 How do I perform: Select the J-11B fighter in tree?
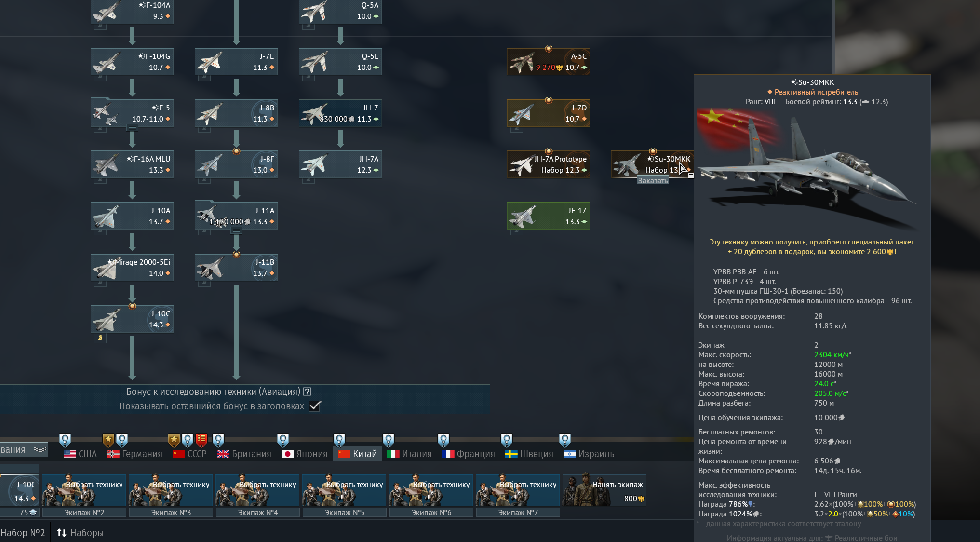click(236, 267)
